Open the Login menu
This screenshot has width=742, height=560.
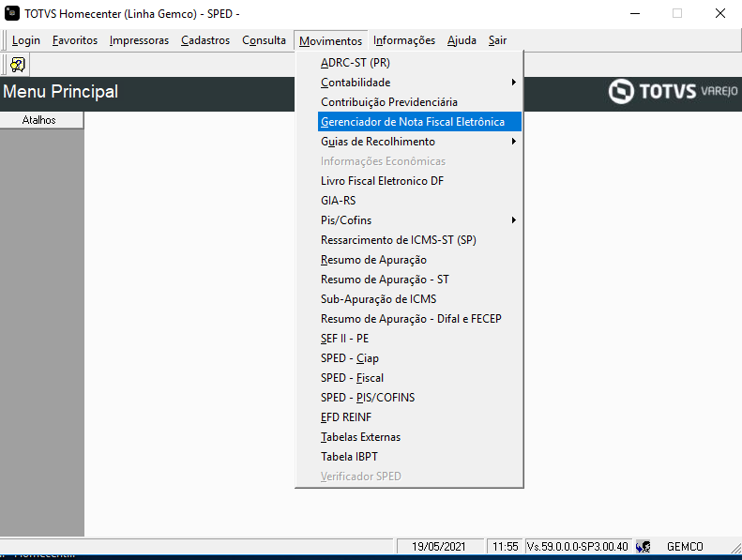26,40
